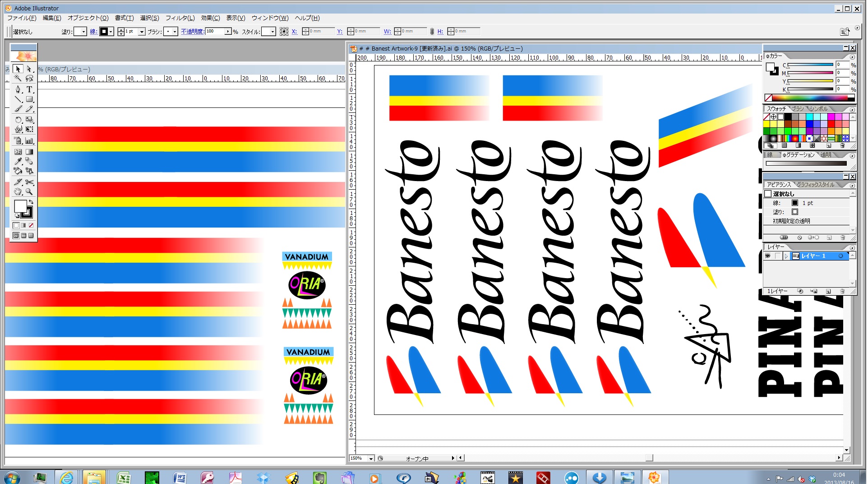Click the X: coordinate label link

[x=294, y=32]
